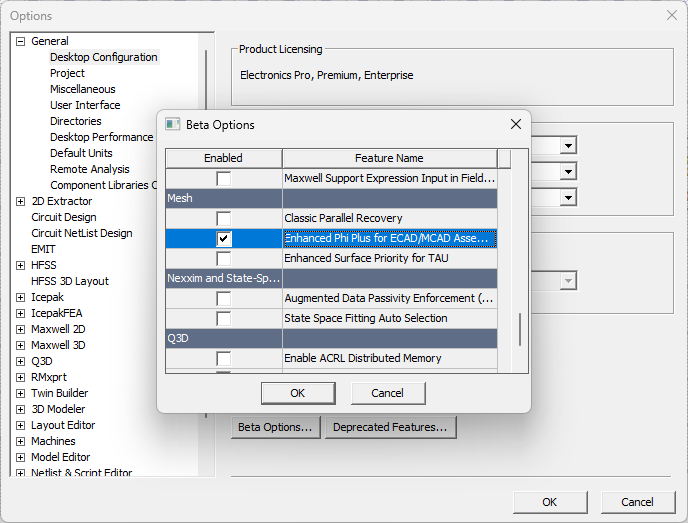
Task: Click the disabled dropdown arrow in Options
Action: (568, 281)
